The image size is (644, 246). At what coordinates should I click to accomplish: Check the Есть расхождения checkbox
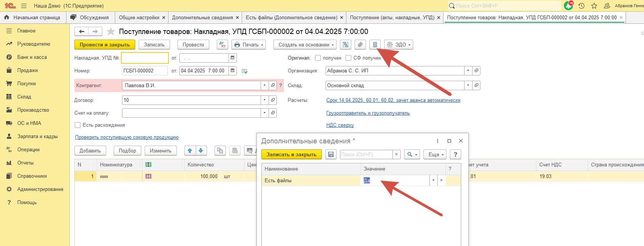click(78, 125)
